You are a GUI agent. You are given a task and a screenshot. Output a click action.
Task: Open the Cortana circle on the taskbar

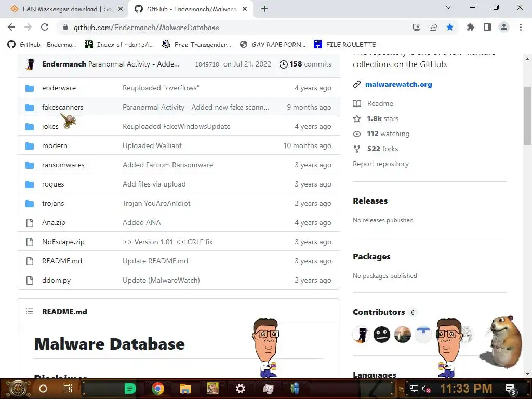43,389
